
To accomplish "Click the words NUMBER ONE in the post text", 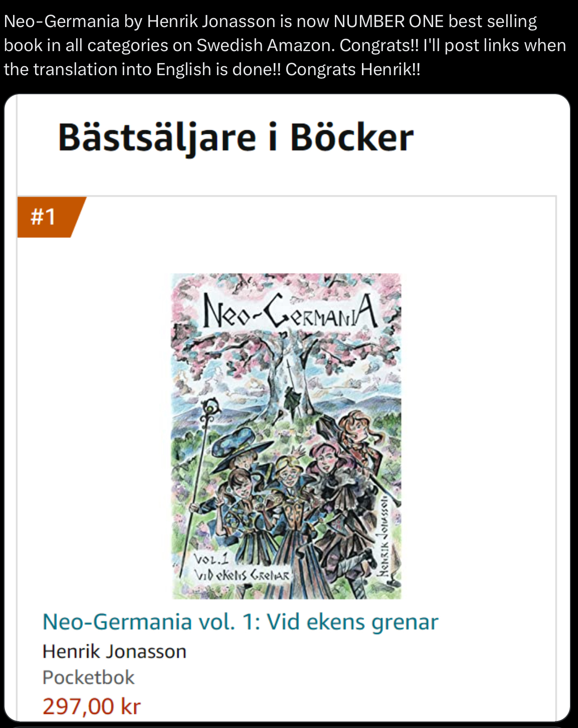I will 389,21.
